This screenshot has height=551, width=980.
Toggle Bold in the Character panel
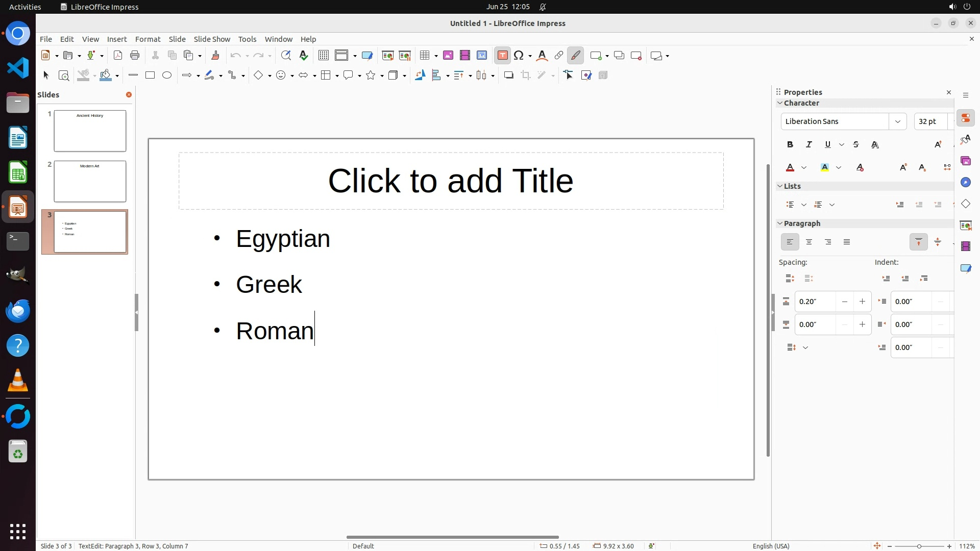pos(790,145)
